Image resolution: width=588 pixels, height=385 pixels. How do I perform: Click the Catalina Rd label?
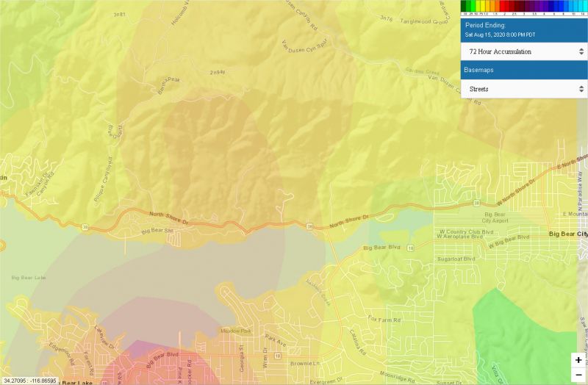[357, 342]
